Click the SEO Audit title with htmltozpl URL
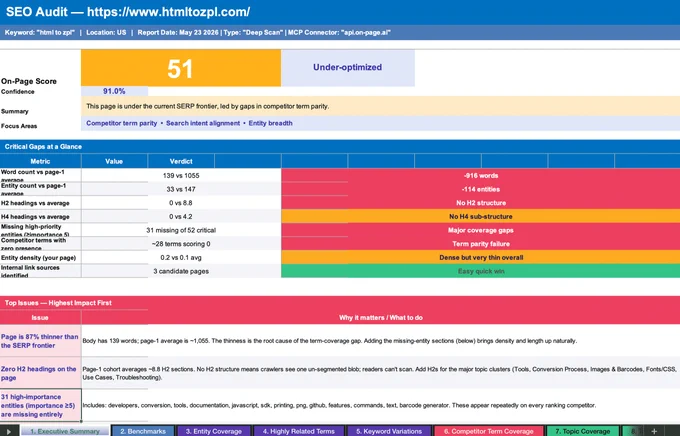The image size is (680, 436). click(128, 12)
